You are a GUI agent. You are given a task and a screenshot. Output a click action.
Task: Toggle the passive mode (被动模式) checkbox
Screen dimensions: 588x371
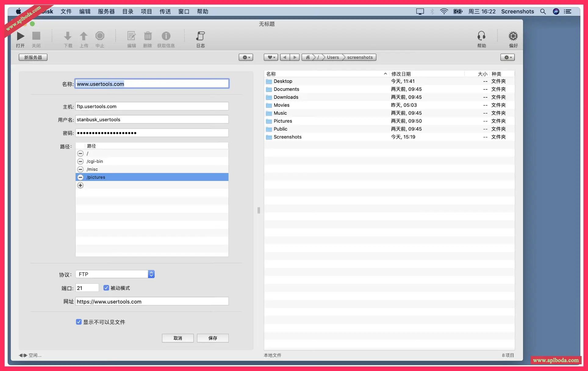point(106,288)
